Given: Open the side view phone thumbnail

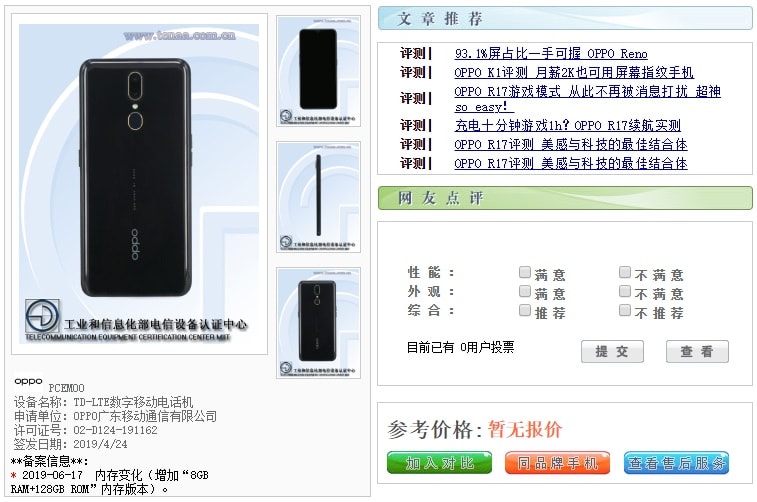Looking at the screenshot, I should [318, 197].
